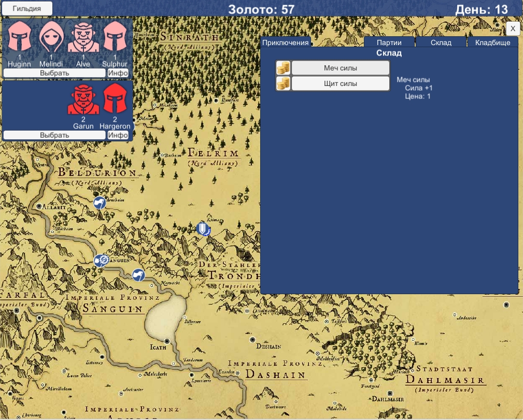The image size is (523, 420).
Task: Click the gold coins icon beside Щит силы
Action: click(x=283, y=83)
